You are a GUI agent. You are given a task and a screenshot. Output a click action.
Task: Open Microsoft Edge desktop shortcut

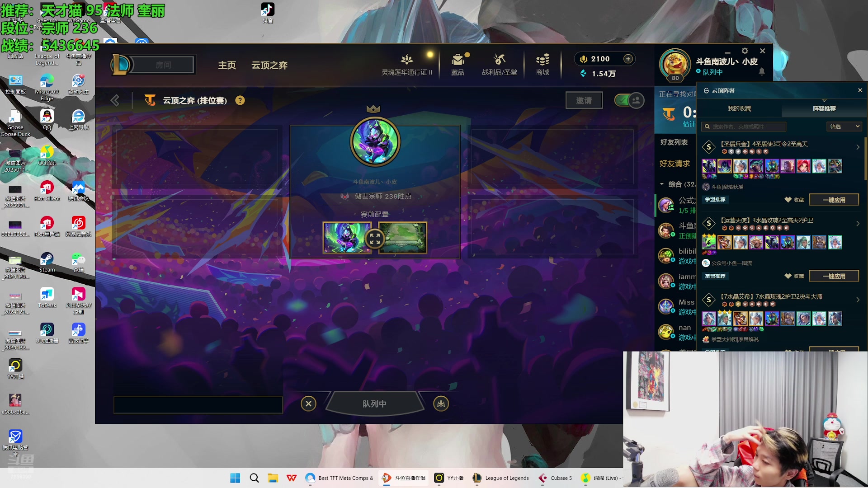pos(47,87)
